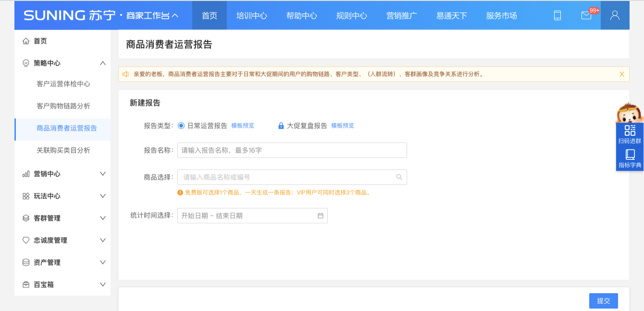This screenshot has height=311, width=644.
Task: Click the calendar icon in date range field
Action: [x=321, y=215]
